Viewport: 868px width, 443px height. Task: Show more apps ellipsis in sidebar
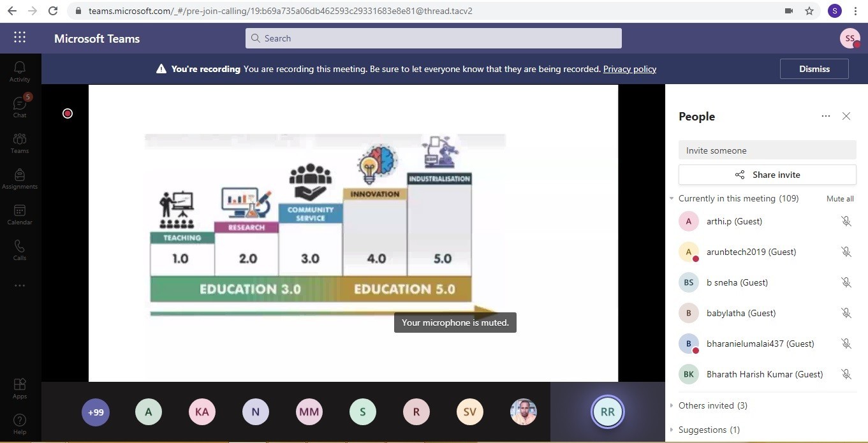point(20,285)
